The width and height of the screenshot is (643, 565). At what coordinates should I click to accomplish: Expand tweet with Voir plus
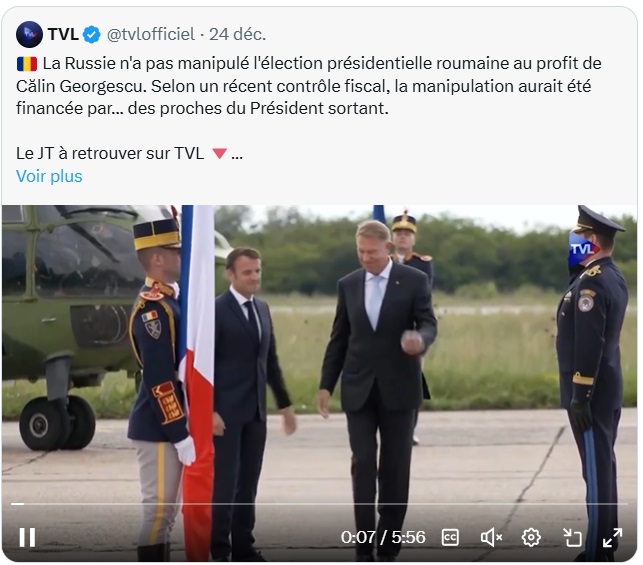point(49,176)
